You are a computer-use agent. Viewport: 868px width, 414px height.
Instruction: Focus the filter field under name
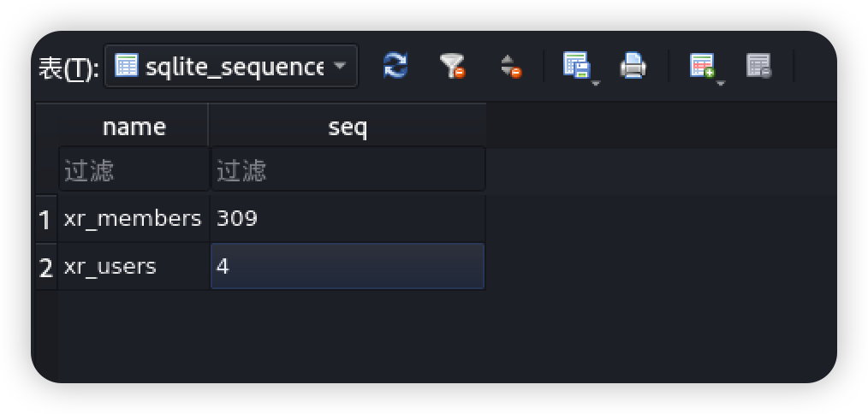[x=134, y=170]
